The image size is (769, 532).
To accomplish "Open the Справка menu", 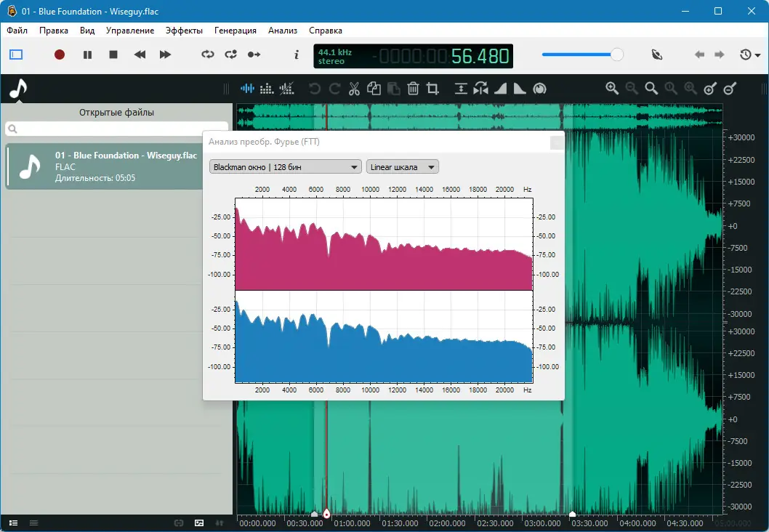I will click(326, 31).
